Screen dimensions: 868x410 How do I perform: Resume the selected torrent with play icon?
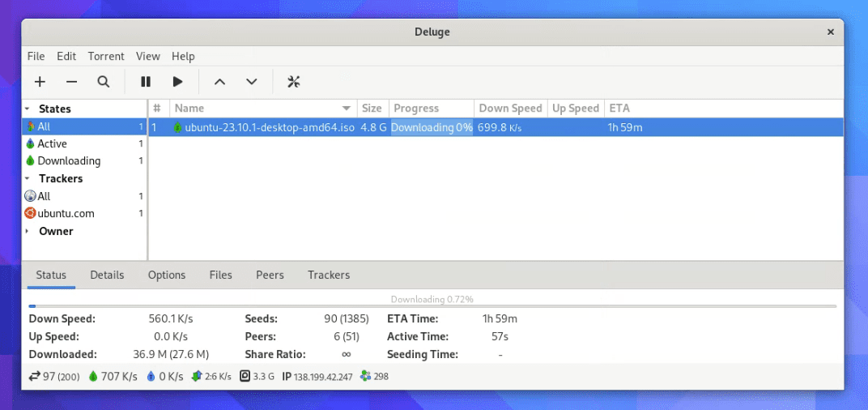[177, 82]
